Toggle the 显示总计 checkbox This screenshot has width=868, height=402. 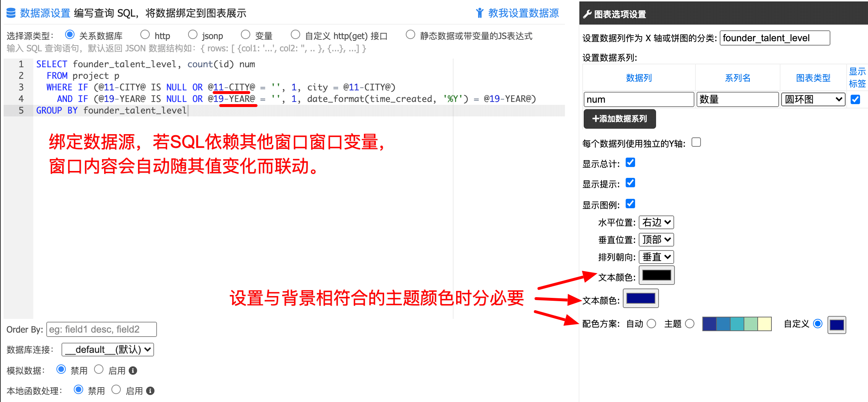[630, 163]
